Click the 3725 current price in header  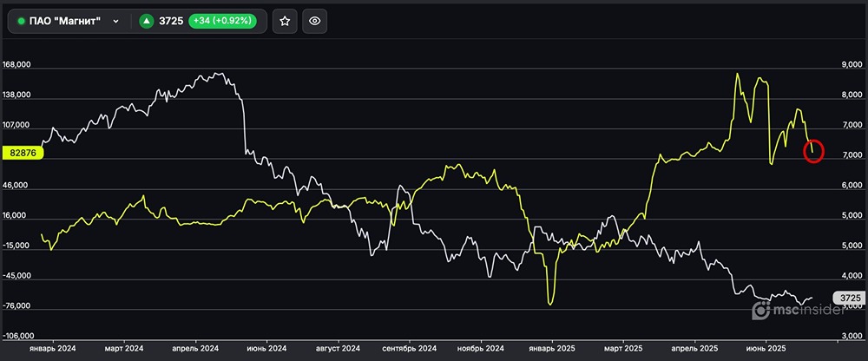point(171,22)
